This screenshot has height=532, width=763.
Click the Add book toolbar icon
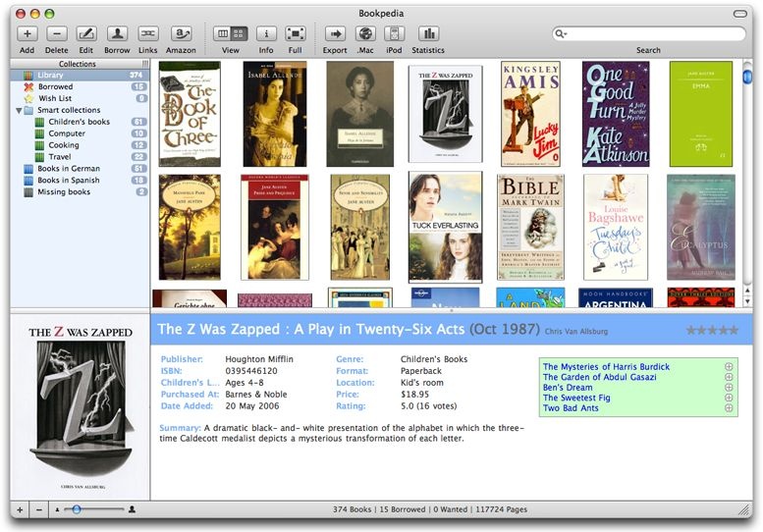pos(27,34)
